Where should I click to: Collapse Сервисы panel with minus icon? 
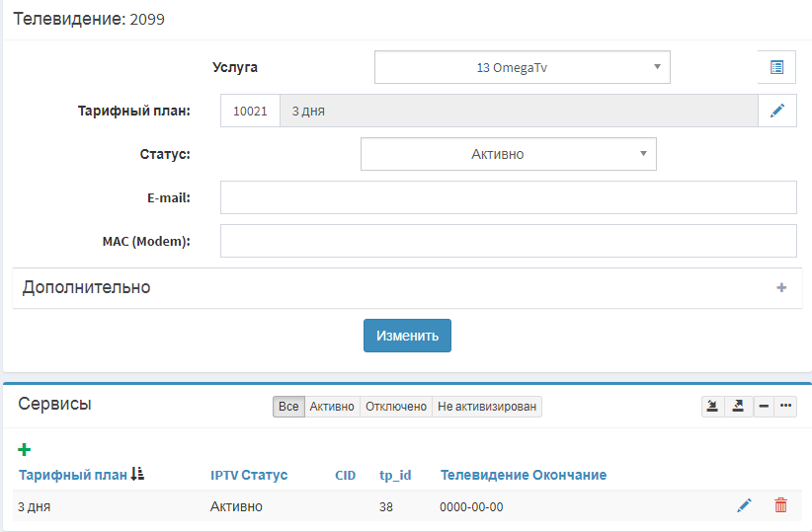click(764, 407)
